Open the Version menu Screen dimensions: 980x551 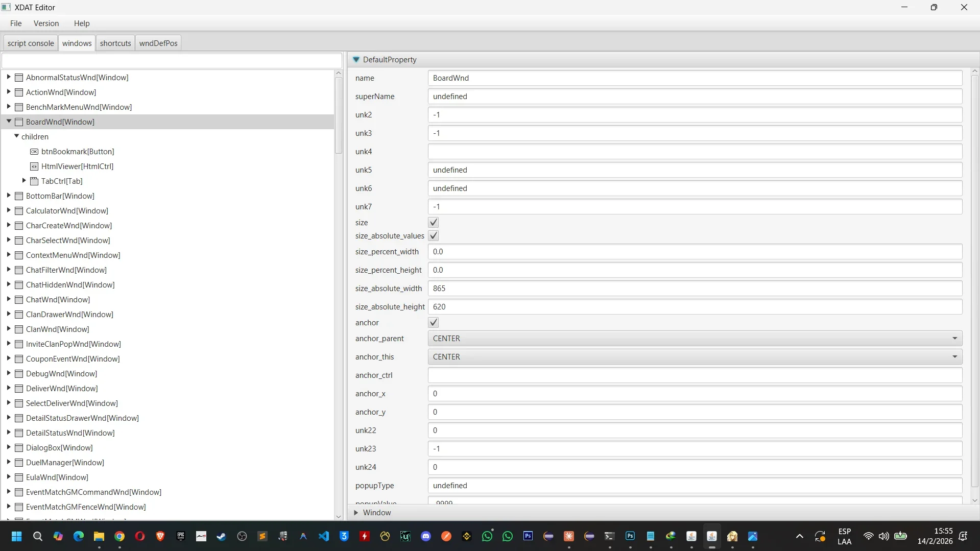click(46, 23)
